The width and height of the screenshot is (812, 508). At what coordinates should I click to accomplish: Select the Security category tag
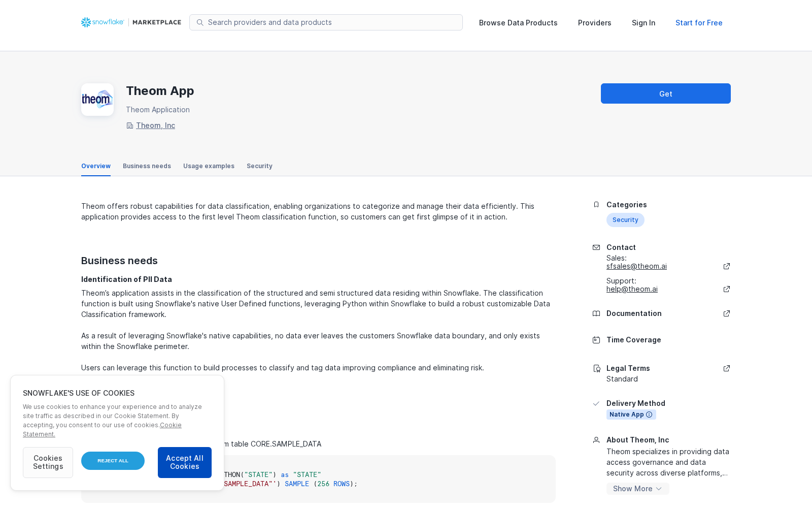click(625, 220)
